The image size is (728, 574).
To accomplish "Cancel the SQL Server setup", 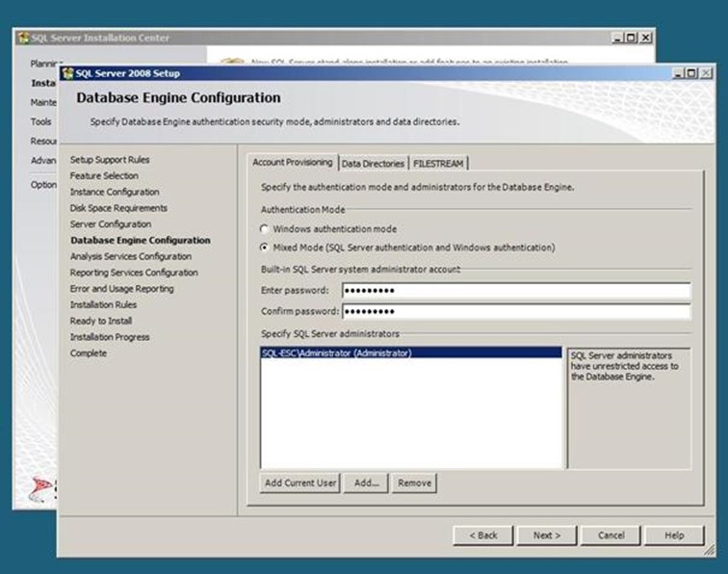I will click(x=611, y=535).
